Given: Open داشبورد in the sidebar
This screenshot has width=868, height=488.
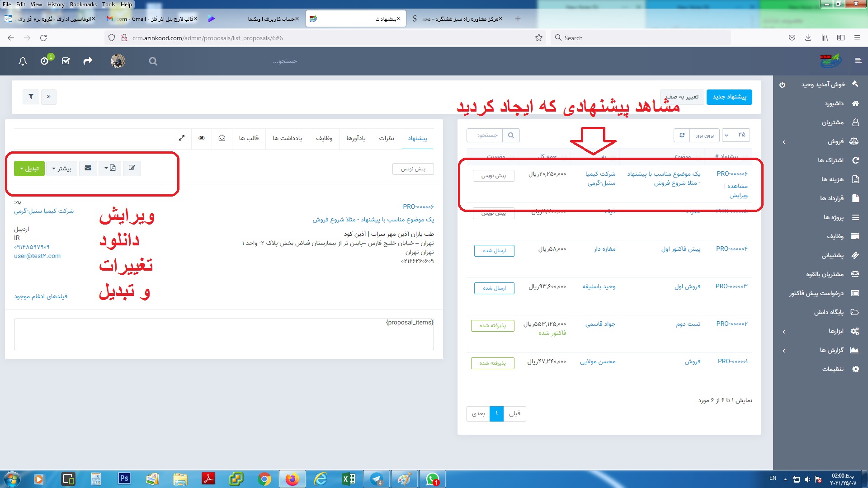Looking at the screenshot, I should point(834,103).
